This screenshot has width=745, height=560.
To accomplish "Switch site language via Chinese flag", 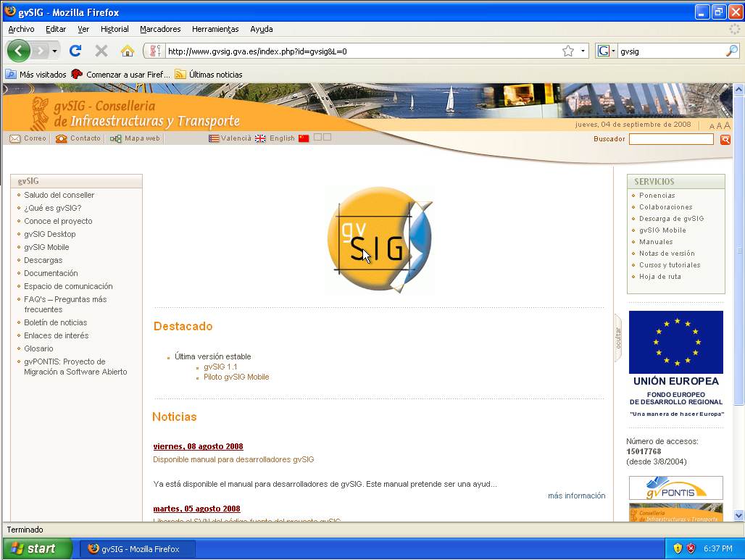I will (304, 138).
